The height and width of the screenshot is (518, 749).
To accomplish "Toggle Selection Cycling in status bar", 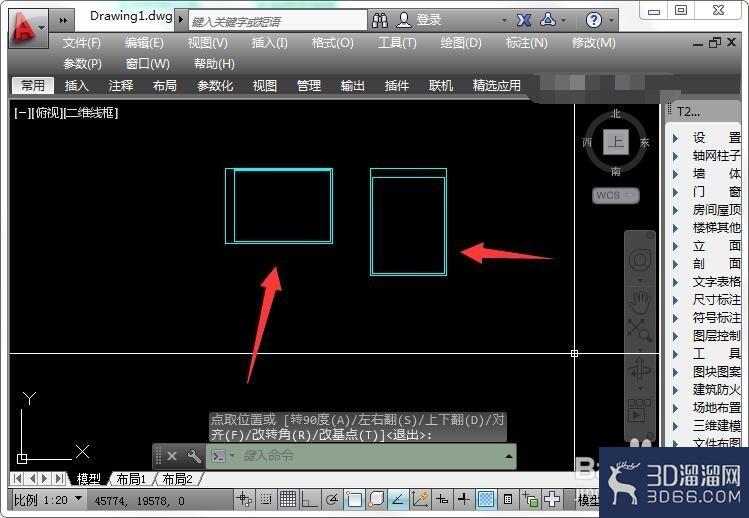I will tap(529, 500).
